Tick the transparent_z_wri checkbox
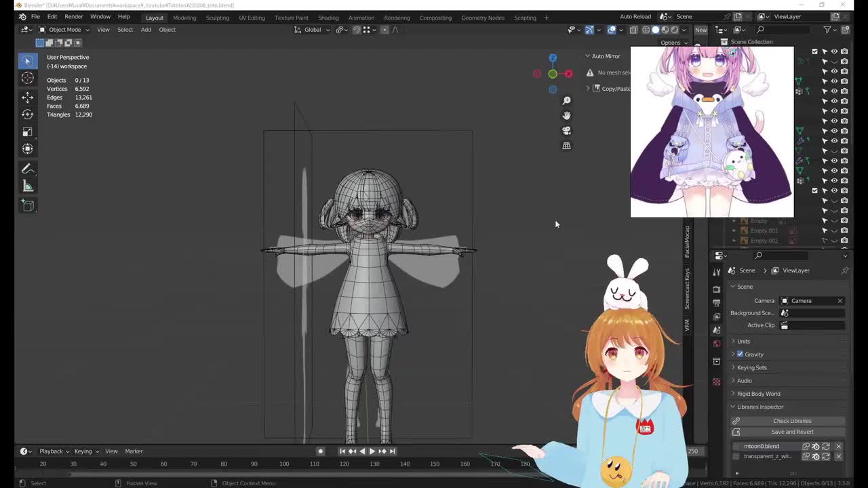868x488 pixels. (x=736, y=456)
